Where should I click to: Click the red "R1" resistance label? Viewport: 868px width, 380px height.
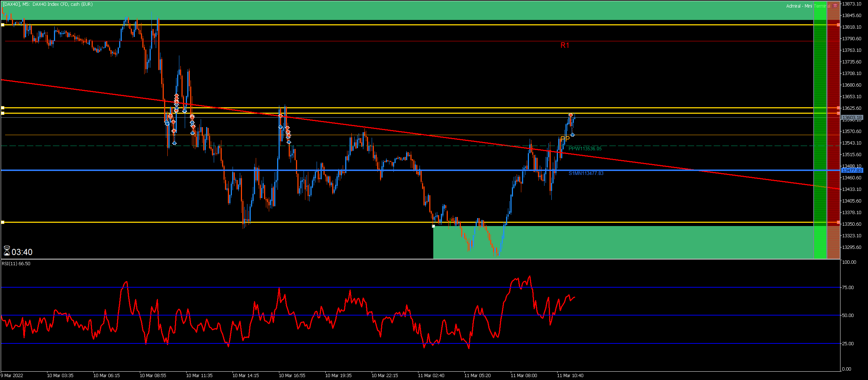pyautogui.click(x=565, y=45)
